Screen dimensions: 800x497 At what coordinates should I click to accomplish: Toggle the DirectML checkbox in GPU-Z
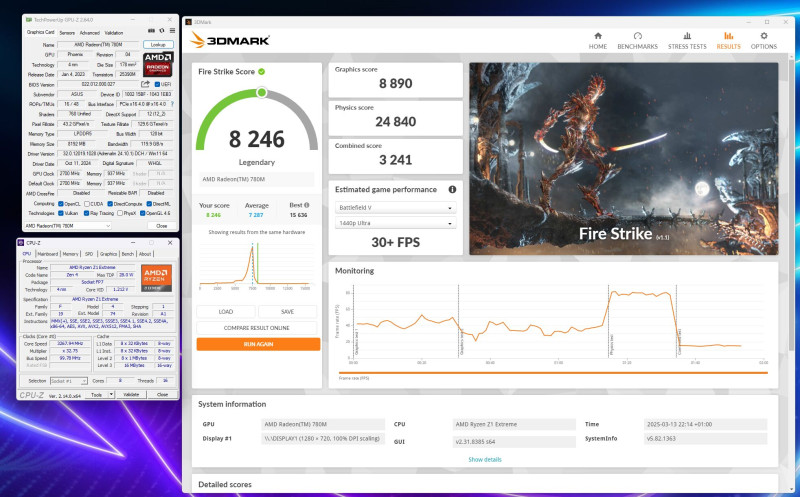149,204
